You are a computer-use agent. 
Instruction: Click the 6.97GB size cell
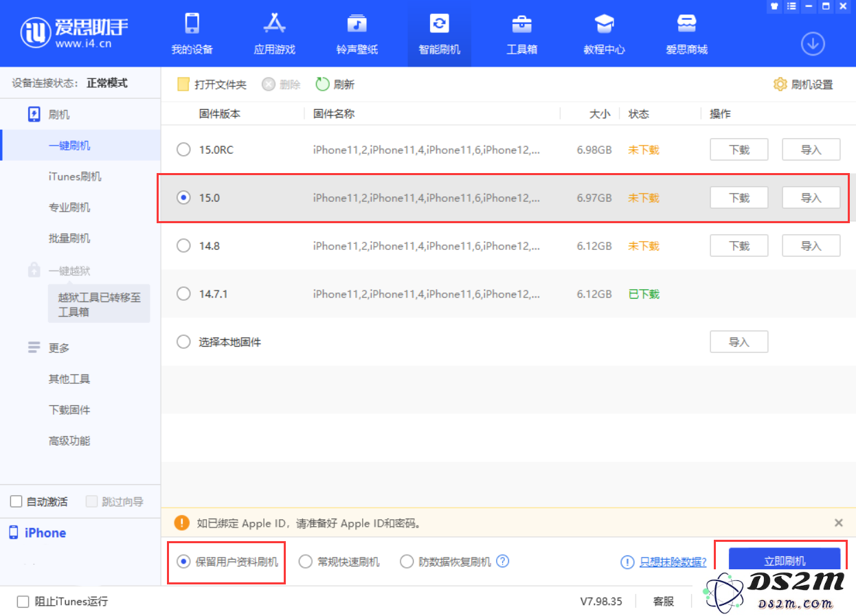594,198
